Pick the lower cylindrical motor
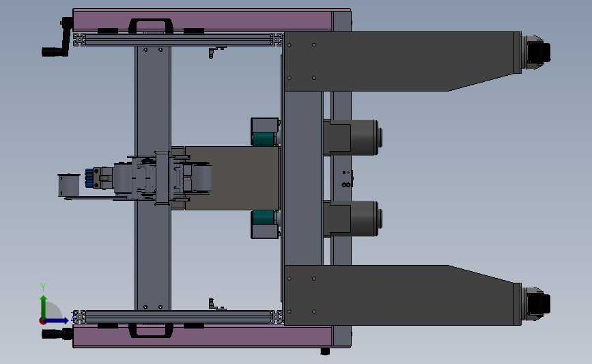Screen dimensions: 592x364 click(352, 219)
